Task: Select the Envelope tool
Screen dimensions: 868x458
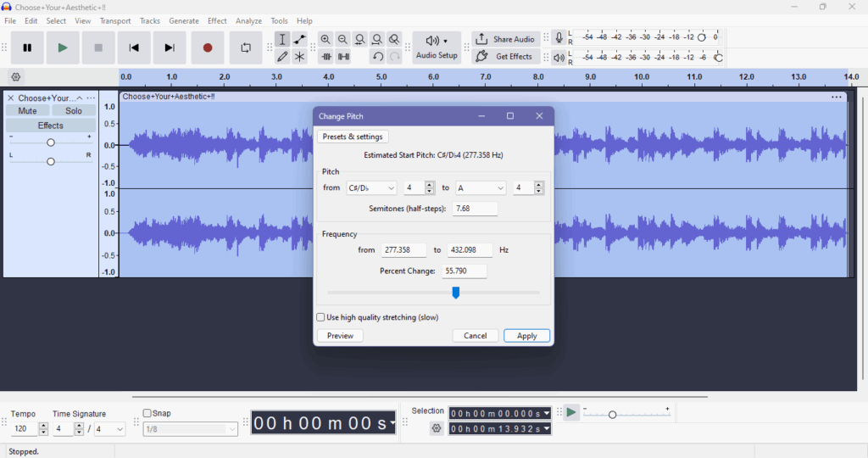Action: [300, 40]
